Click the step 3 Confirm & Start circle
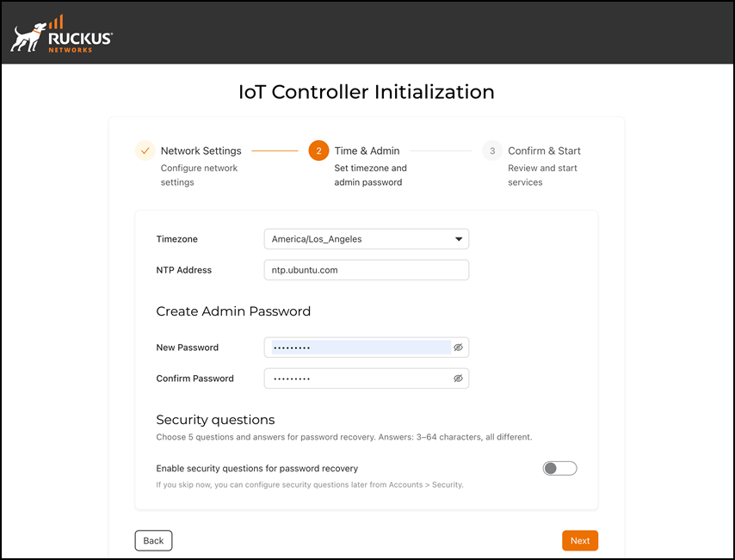This screenshot has width=735, height=560. (492, 151)
